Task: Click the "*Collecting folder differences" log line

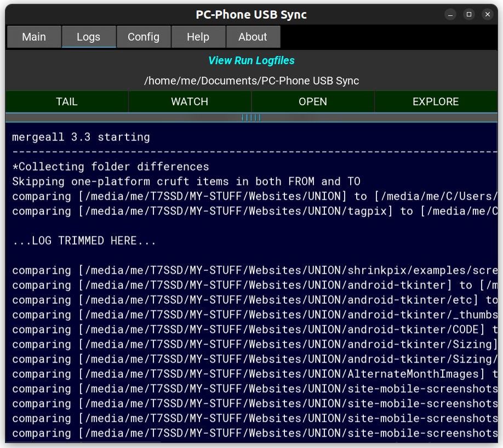Action: [111, 167]
